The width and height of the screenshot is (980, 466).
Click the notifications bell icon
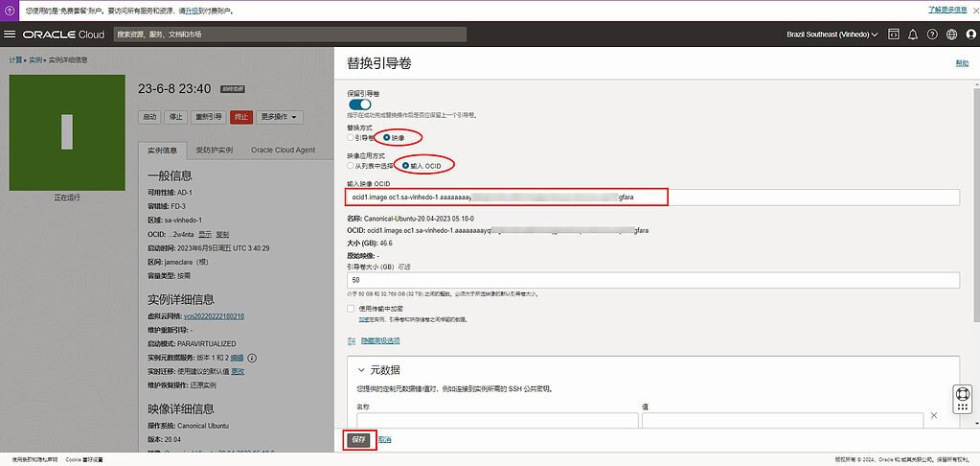pos(913,35)
